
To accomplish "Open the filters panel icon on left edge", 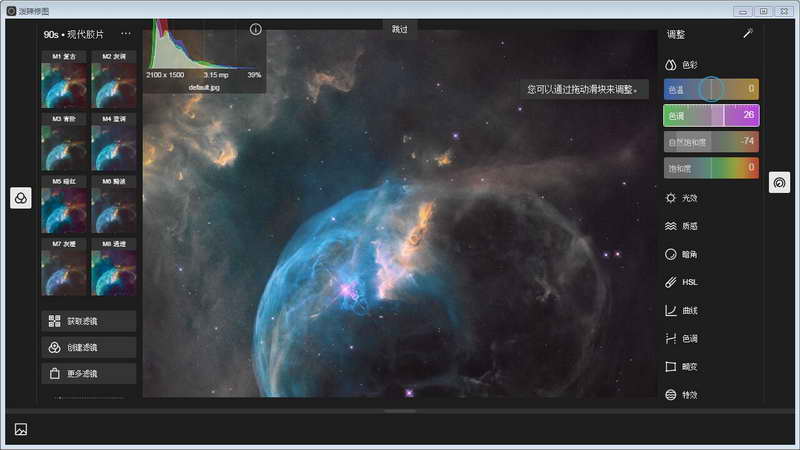I will 21,198.
